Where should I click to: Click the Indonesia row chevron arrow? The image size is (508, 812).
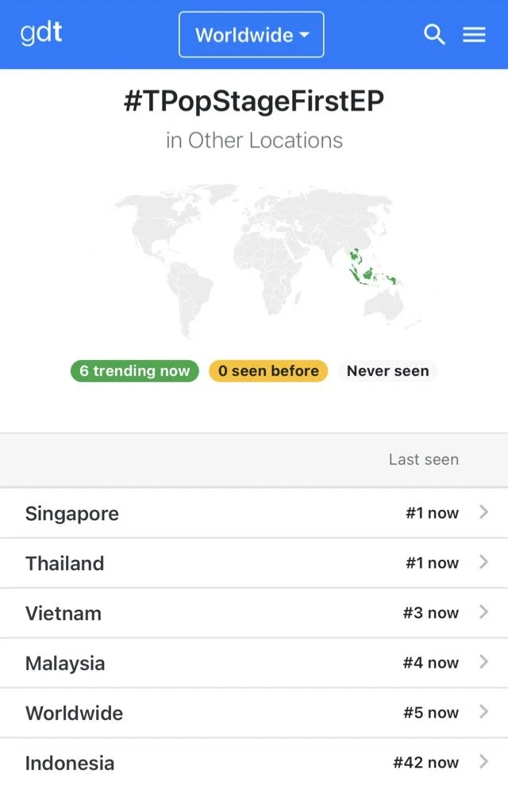tap(483, 763)
